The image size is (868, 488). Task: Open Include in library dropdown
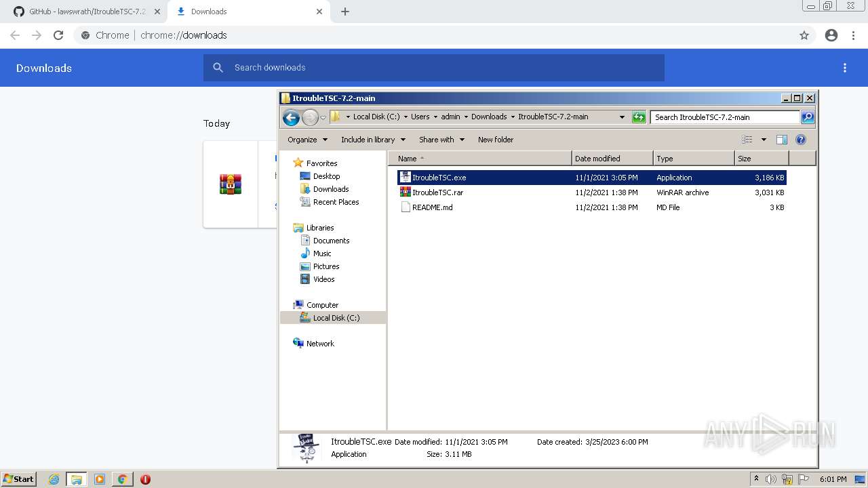pyautogui.click(x=374, y=140)
